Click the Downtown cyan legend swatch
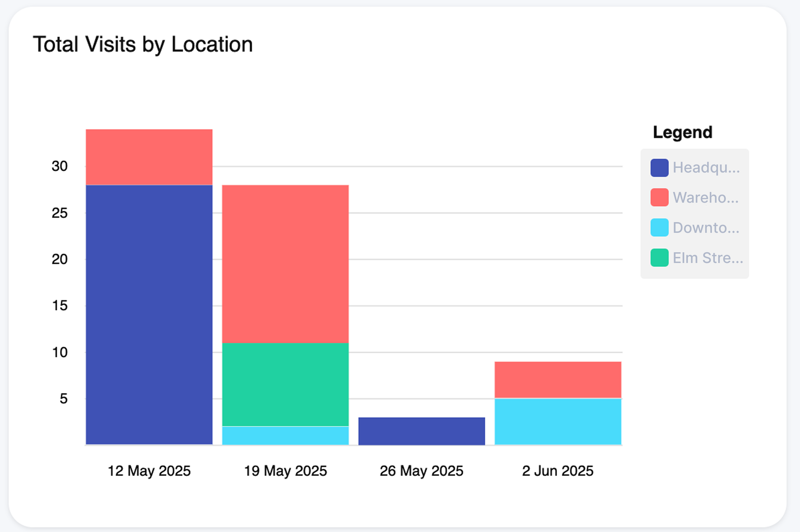The height and width of the screenshot is (532, 800). point(659,227)
